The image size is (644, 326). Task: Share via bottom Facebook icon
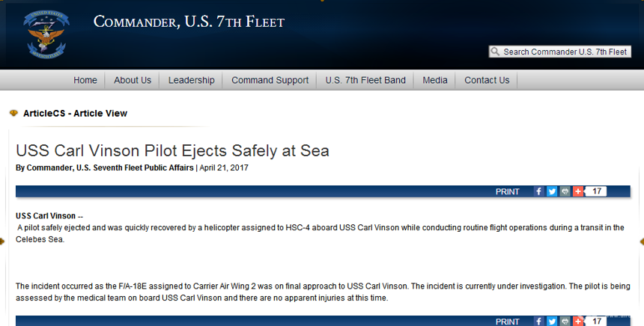coord(539,321)
